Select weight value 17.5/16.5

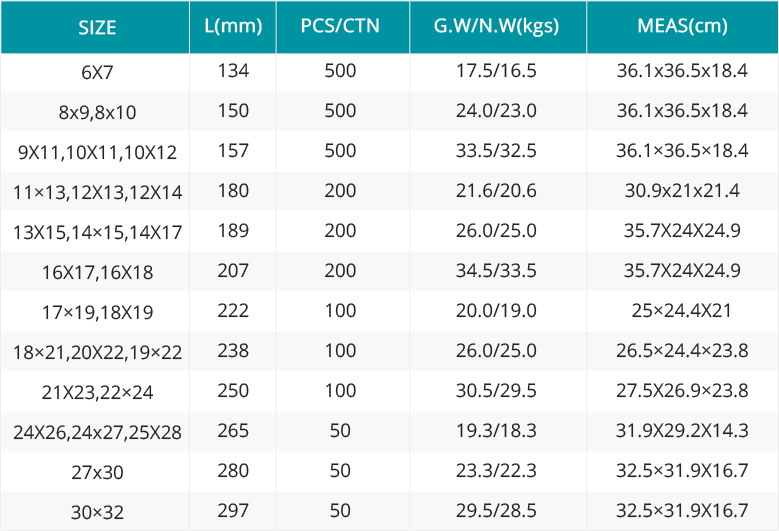tap(496, 71)
